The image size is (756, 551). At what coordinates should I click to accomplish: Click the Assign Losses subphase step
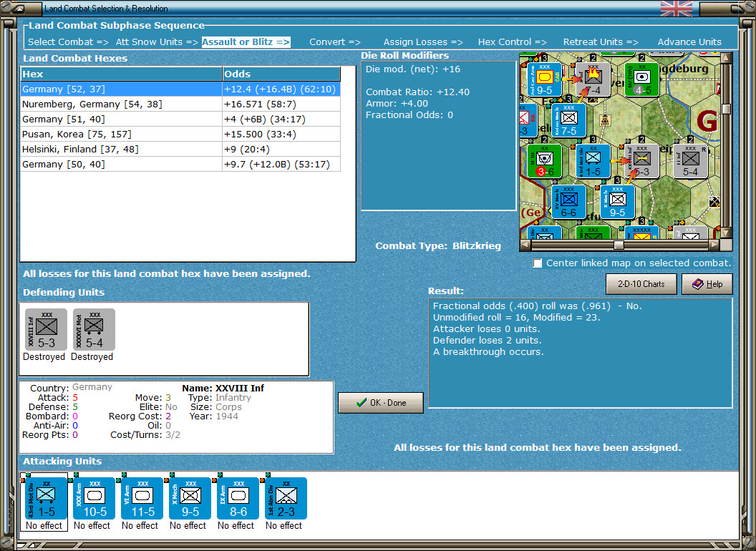click(423, 42)
